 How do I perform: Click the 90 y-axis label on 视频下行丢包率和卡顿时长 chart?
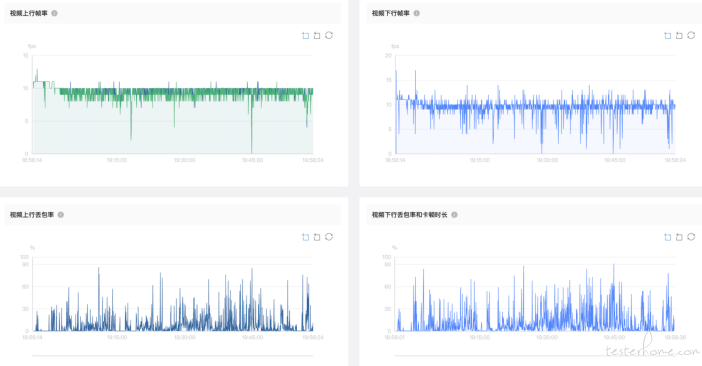click(x=388, y=264)
